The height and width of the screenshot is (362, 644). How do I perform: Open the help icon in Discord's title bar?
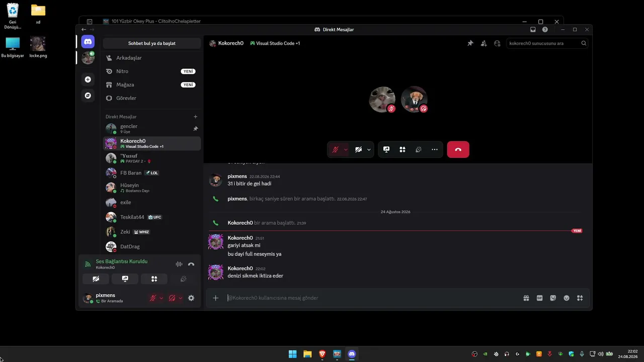[x=545, y=30]
